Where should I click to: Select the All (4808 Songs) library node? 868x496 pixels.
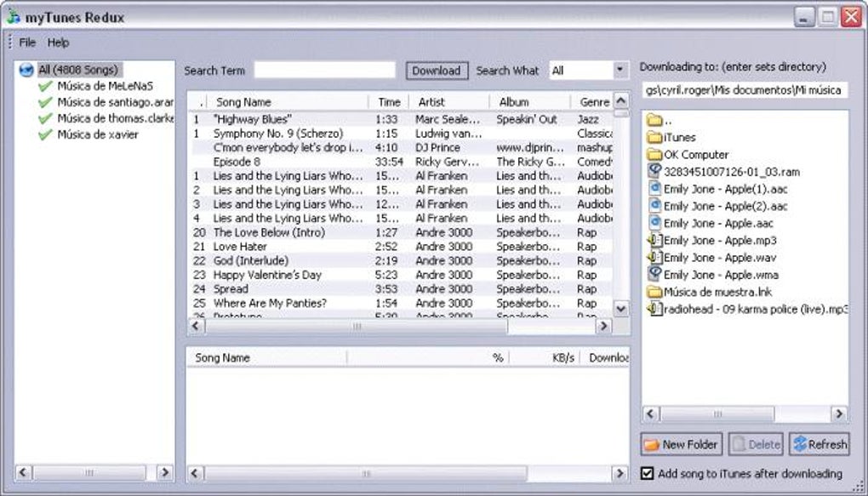(78, 70)
